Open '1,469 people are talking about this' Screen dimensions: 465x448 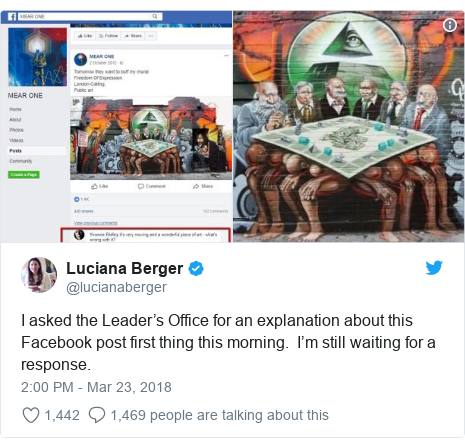(220, 415)
